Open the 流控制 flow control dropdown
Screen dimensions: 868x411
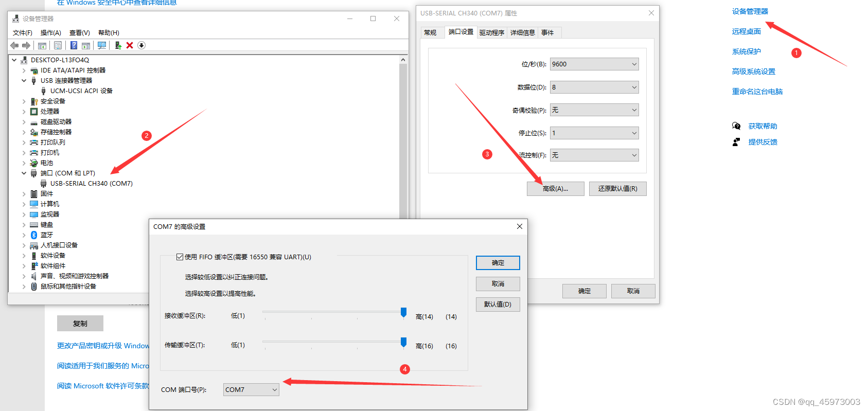(594, 155)
